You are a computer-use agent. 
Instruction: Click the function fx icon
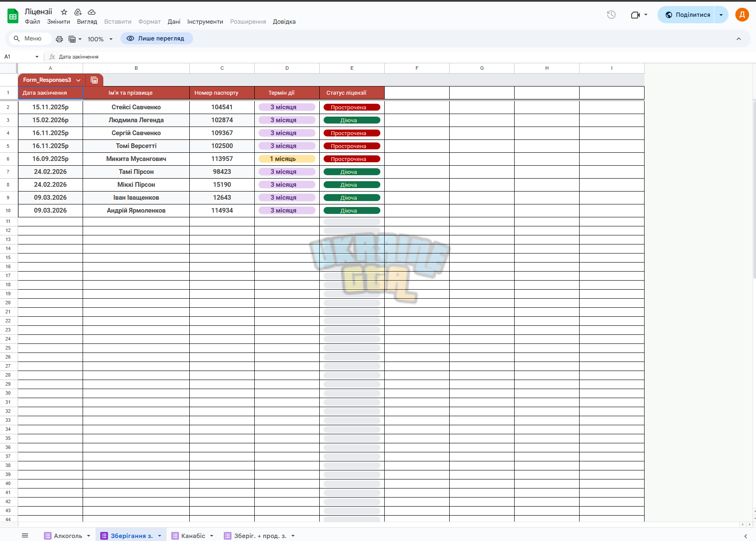pyautogui.click(x=52, y=57)
